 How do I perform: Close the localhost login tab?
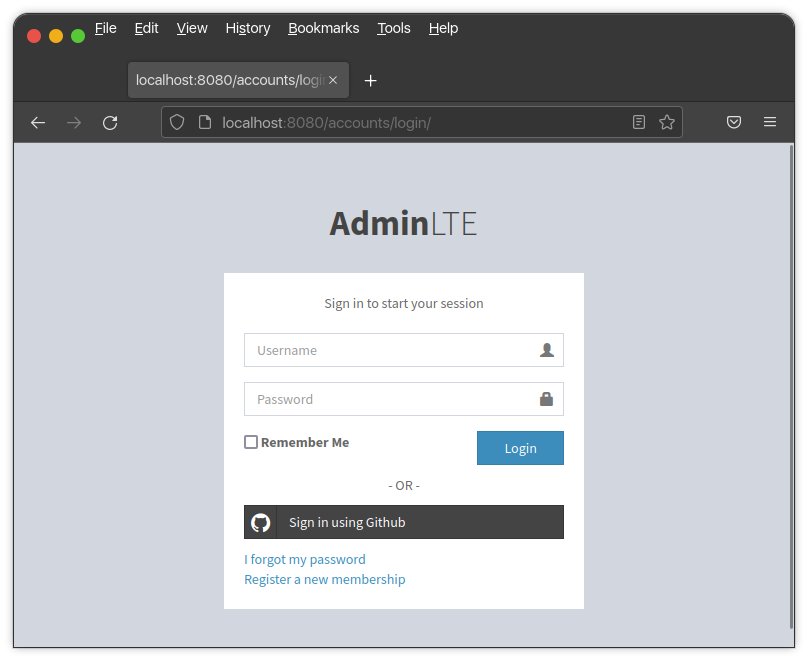[333, 80]
